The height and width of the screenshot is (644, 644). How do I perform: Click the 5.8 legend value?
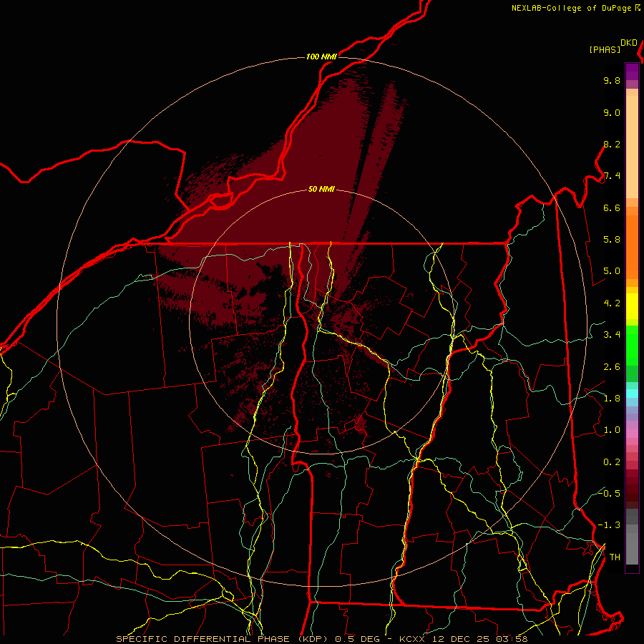click(612, 240)
